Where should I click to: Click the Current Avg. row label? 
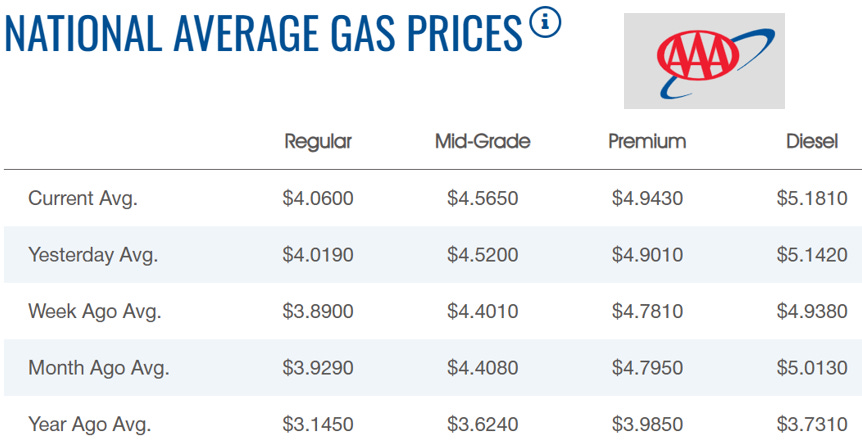tap(82, 198)
